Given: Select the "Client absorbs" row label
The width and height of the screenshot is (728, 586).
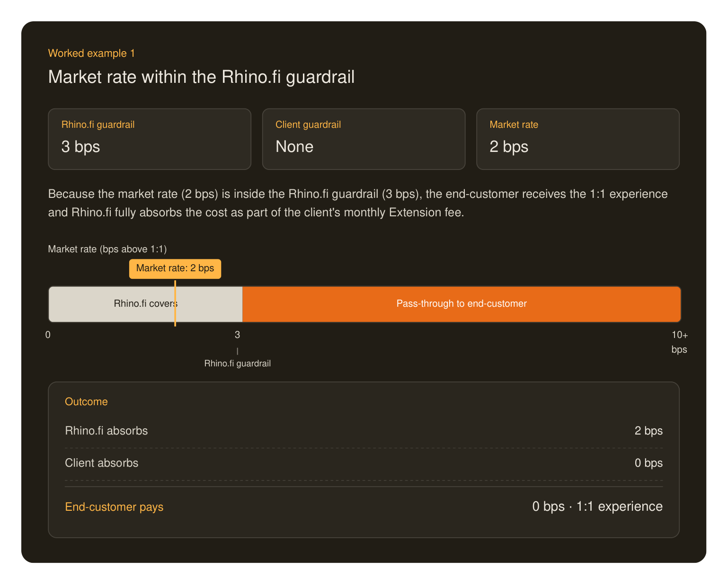Looking at the screenshot, I should click(102, 463).
